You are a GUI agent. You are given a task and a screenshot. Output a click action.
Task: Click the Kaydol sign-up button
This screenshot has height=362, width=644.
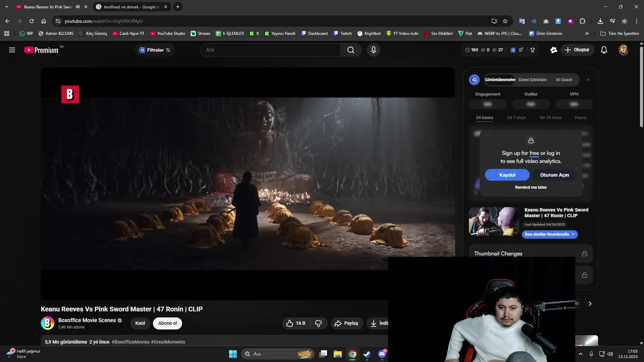[507, 175]
